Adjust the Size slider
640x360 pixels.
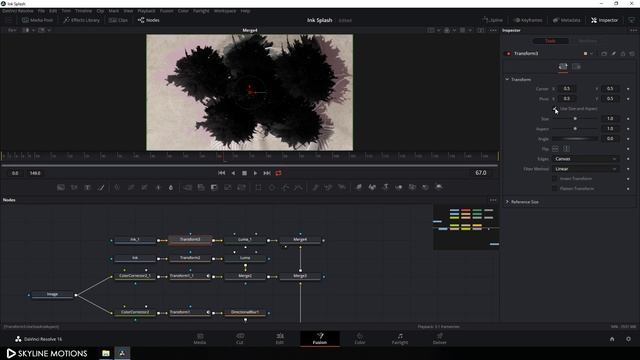[x=575, y=118]
